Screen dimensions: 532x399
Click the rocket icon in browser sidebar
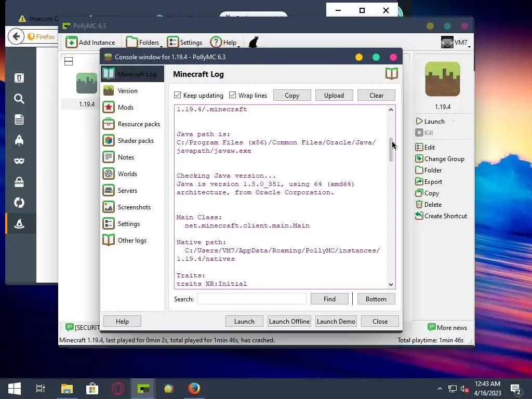[x=19, y=140]
